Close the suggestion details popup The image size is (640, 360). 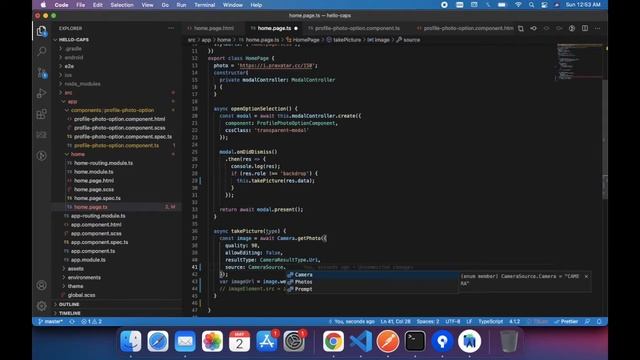coord(586,276)
